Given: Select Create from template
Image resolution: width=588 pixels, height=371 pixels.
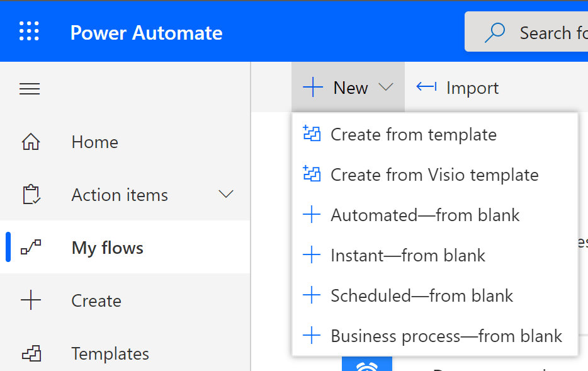Looking at the screenshot, I should tap(413, 135).
